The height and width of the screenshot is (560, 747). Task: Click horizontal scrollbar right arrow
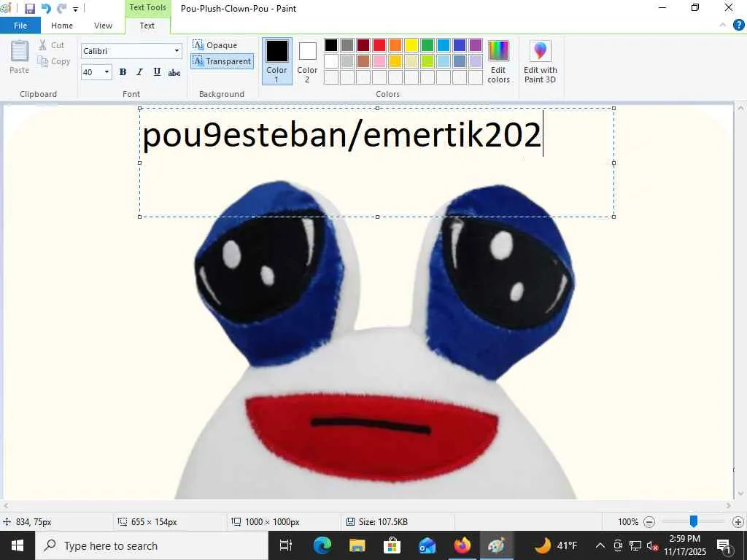[x=729, y=506]
